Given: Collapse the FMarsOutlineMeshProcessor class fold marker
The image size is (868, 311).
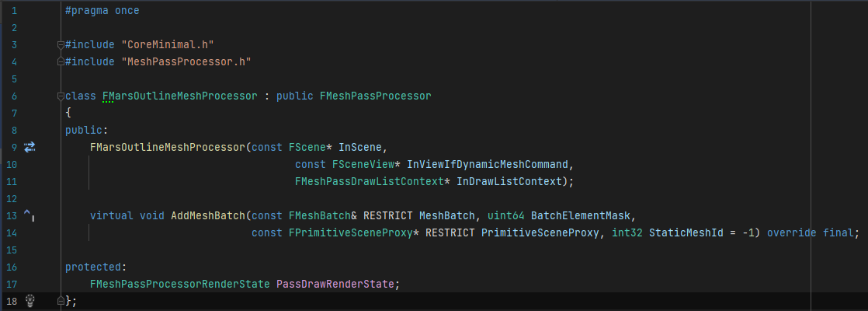Looking at the screenshot, I should 61,96.
